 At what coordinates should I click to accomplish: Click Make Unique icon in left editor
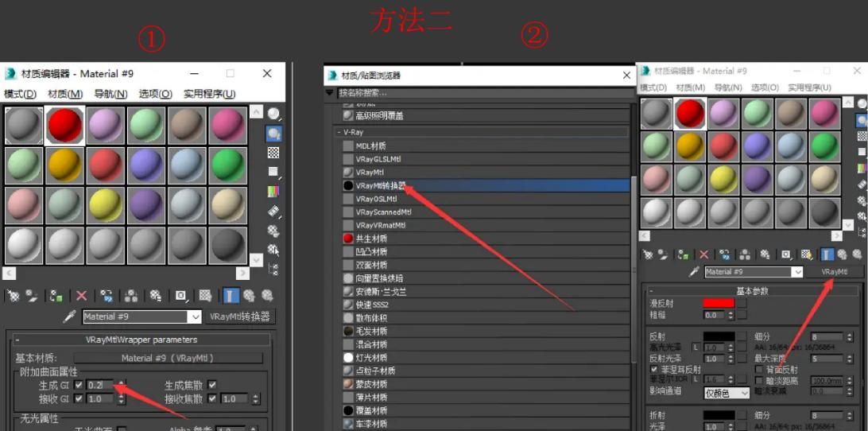131,296
